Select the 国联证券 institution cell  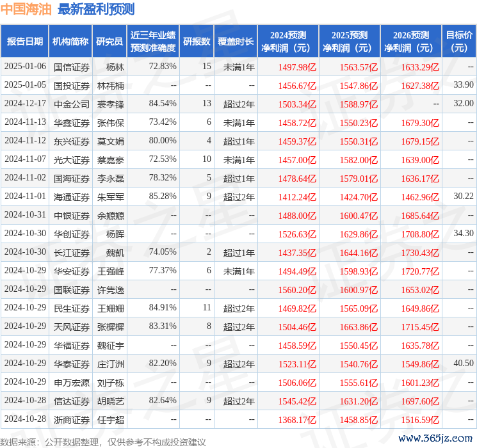[x=72, y=290]
